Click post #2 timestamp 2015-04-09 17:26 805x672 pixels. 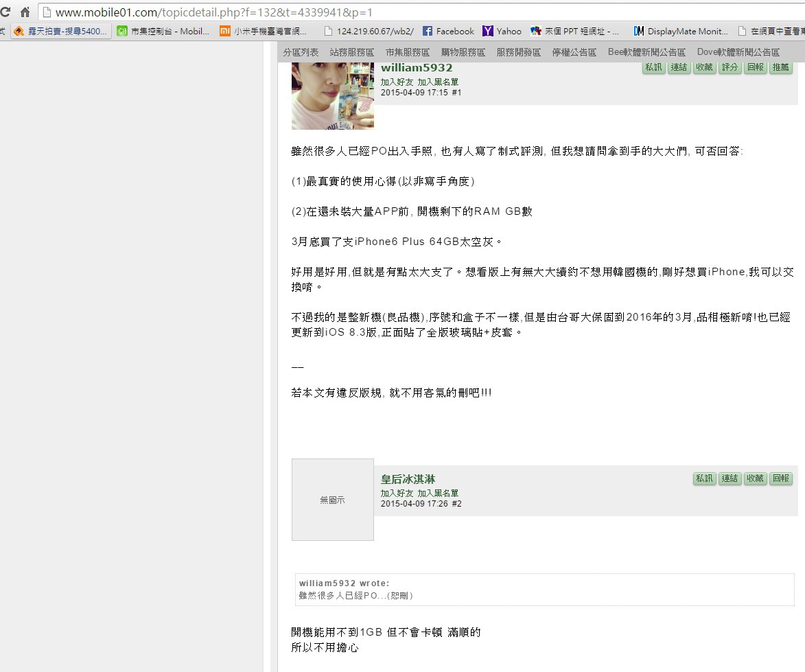coord(415,504)
